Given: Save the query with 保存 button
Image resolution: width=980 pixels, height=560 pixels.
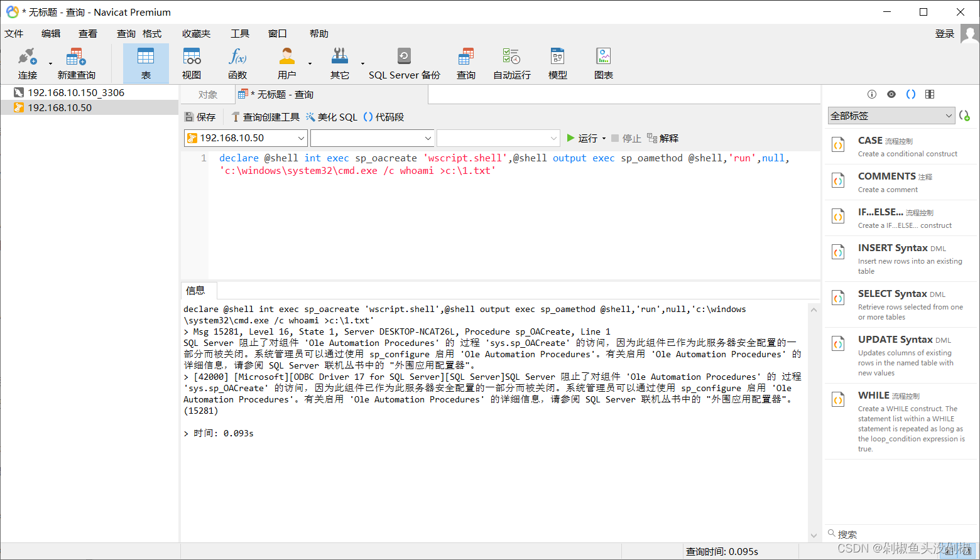Looking at the screenshot, I should pyautogui.click(x=200, y=117).
